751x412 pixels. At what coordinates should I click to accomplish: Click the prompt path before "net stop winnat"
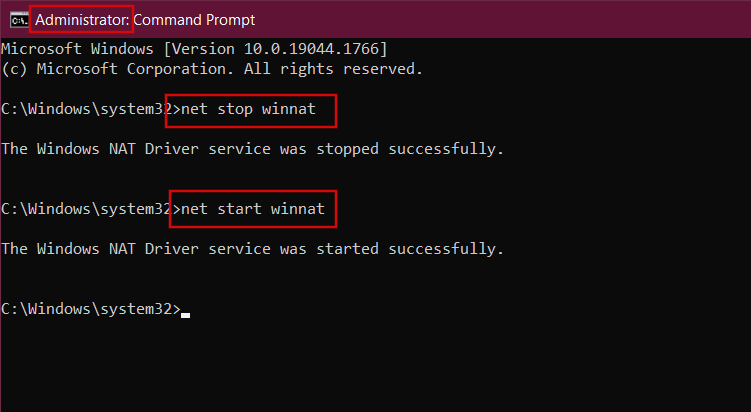coord(87,109)
